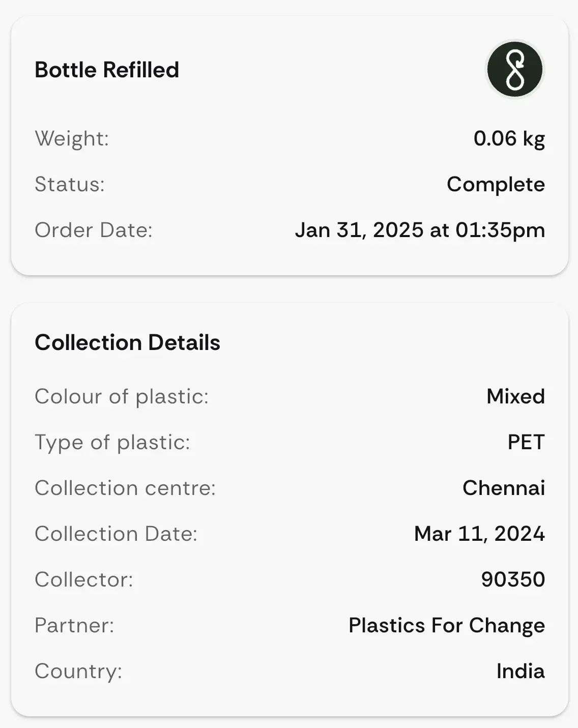Select the Partner label
The width and height of the screenshot is (578, 728).
pos(74,625)
